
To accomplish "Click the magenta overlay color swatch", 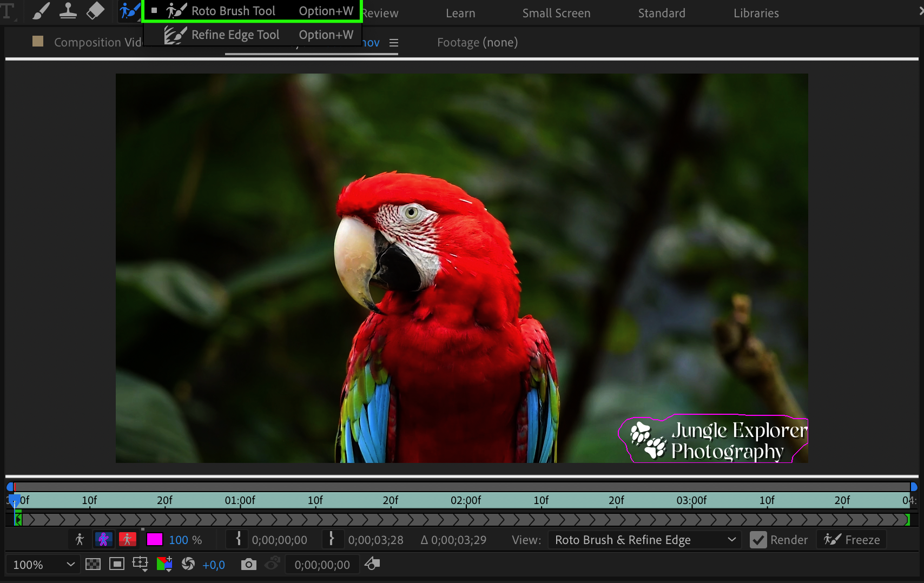I will tap(155, 539).
